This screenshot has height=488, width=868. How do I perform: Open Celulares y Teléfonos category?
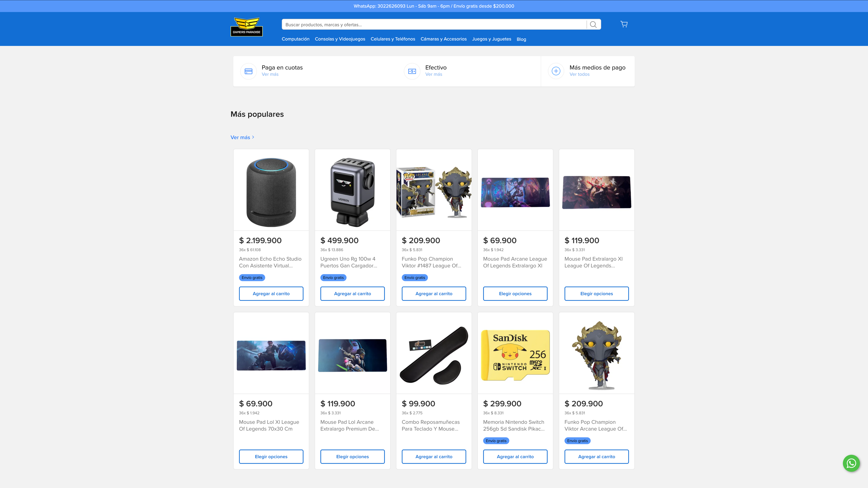tap(393, 39)
